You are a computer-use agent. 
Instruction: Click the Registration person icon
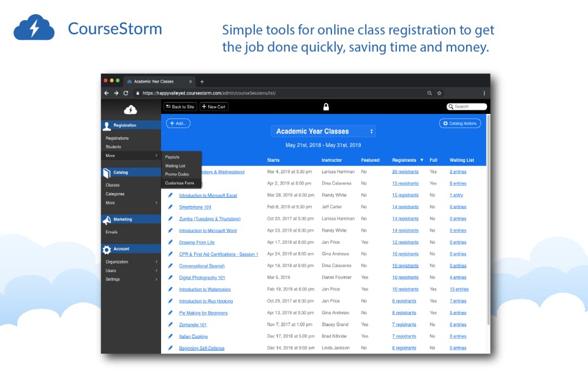click(x=107, y=126)
